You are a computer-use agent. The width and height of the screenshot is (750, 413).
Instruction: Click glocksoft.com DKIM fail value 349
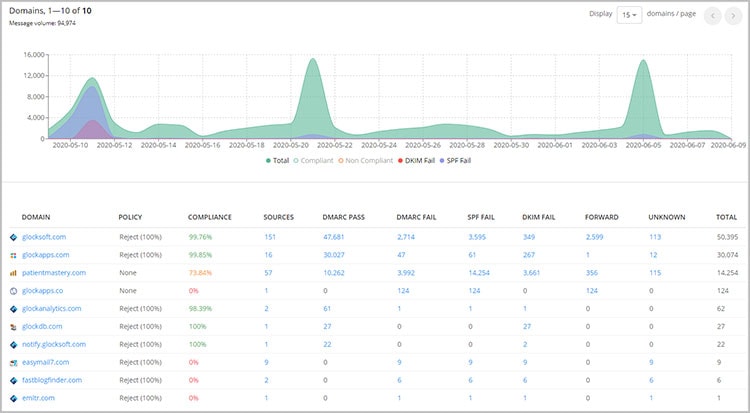529,237
